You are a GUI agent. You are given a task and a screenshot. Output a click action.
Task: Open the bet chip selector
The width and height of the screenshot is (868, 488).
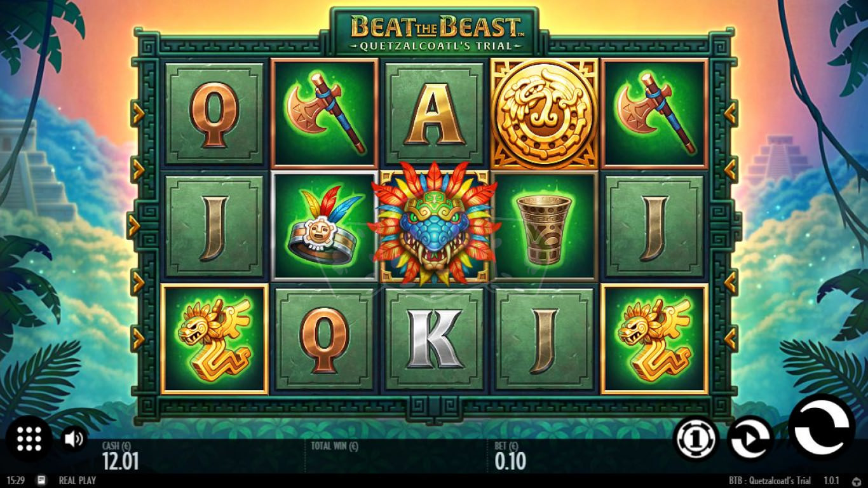pos(696,438)
